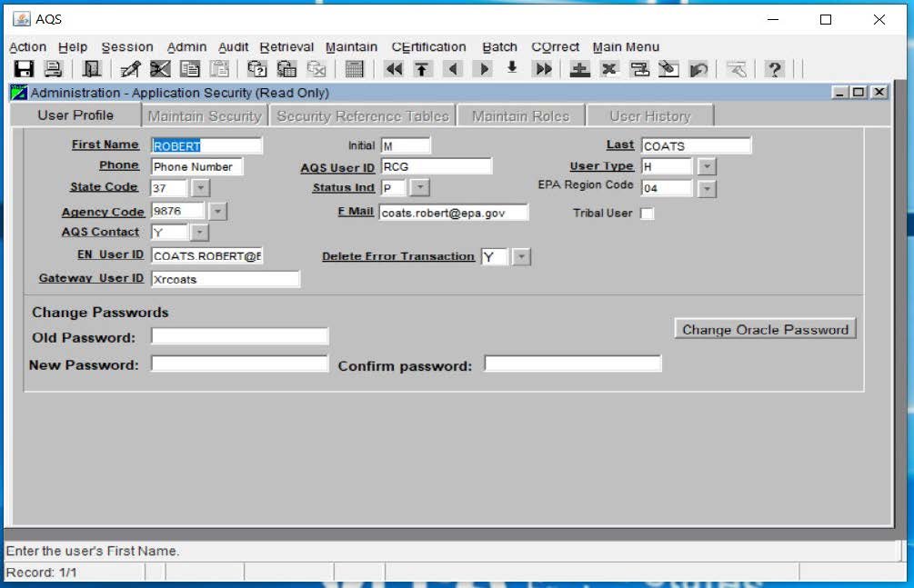
Task: Open the EPA Region Code dropdown
Action: (x=707, y=189)
